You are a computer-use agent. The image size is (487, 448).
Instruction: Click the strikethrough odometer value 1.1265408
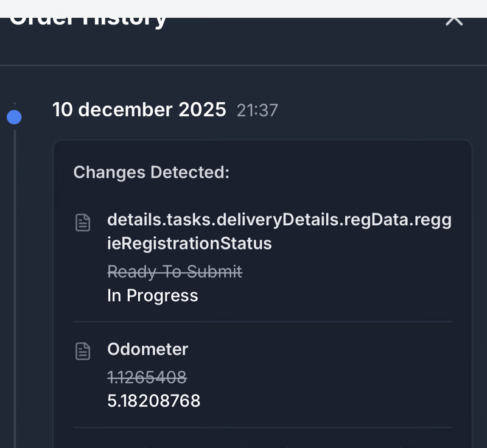click(147, 377)
